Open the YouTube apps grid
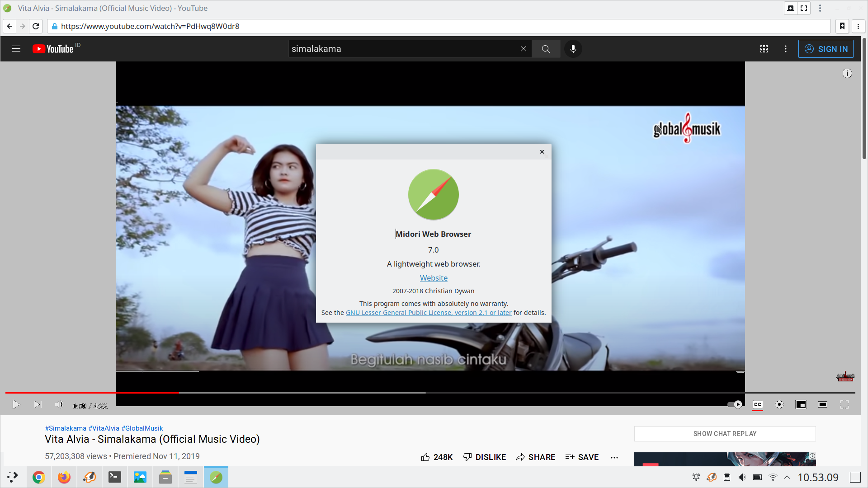The image size is (868, 488). pyautogui.click(x=764, y=49)
